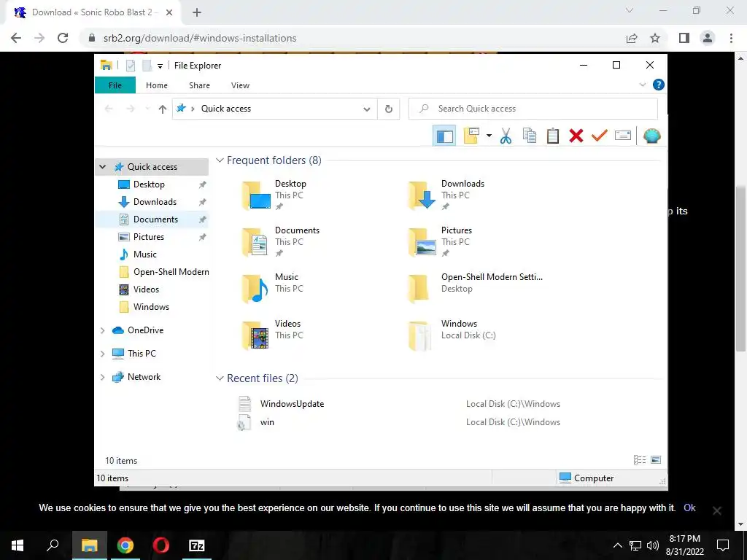
Task: Click the Explorer Back arrow
Action: click(x=109, y=109)
